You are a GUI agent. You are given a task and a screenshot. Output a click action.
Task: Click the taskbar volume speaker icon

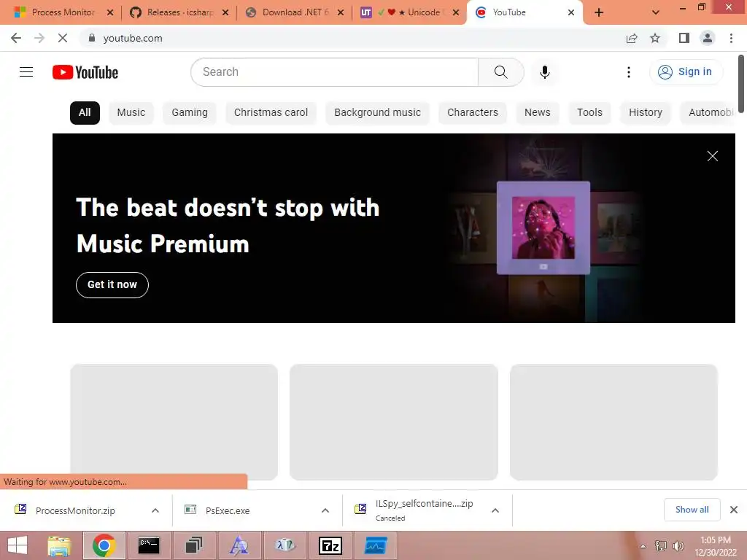pos(678,546)
